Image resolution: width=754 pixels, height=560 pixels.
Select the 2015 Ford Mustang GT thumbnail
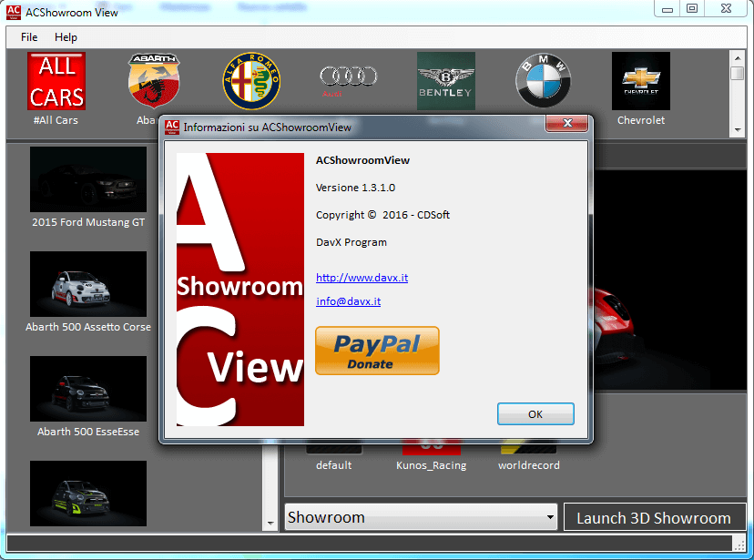pos(88,179)
